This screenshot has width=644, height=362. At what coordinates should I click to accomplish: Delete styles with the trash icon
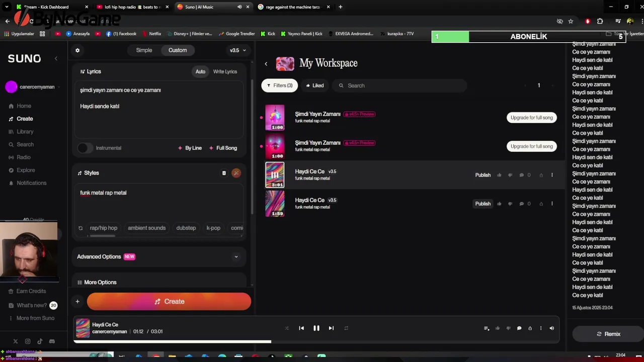(x=224, y=173)
